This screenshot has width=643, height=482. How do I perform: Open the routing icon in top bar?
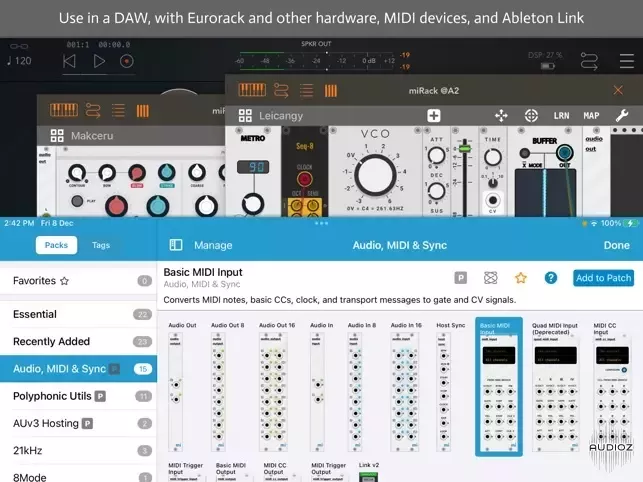tap(589, 62)
